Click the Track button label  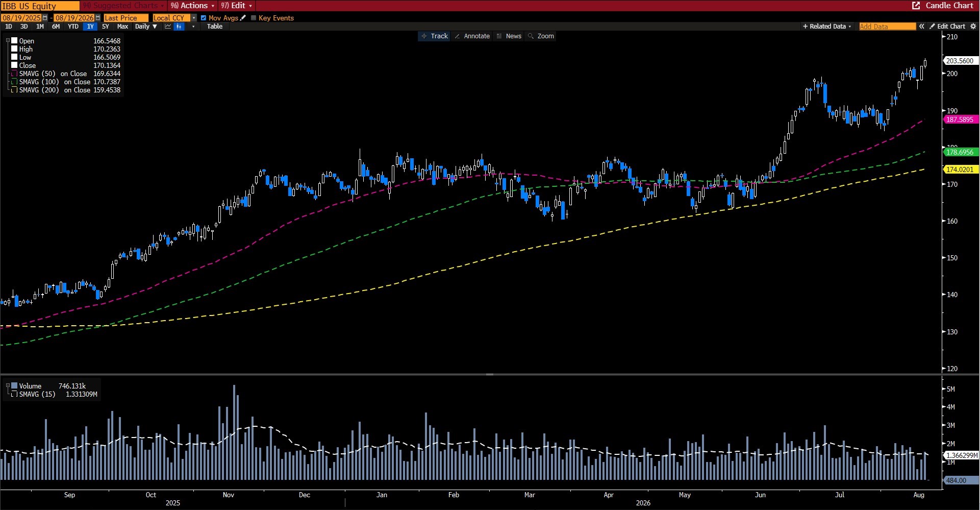point(439,36)
